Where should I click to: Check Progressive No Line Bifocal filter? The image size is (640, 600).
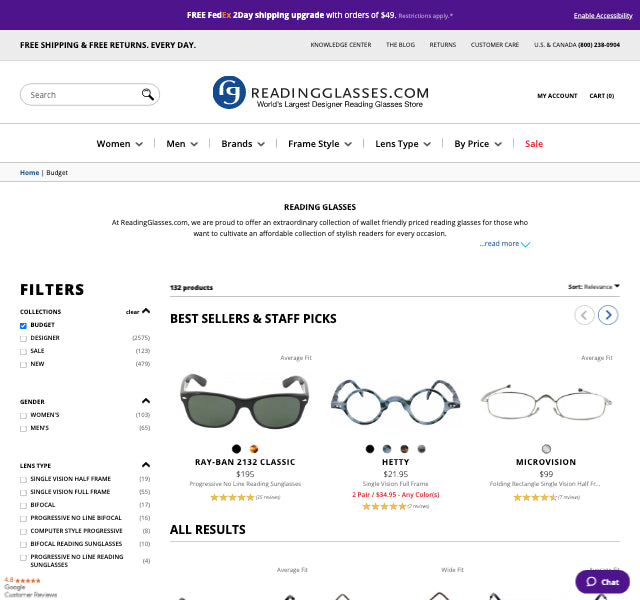pyautogui.click(x=23, y=518)
